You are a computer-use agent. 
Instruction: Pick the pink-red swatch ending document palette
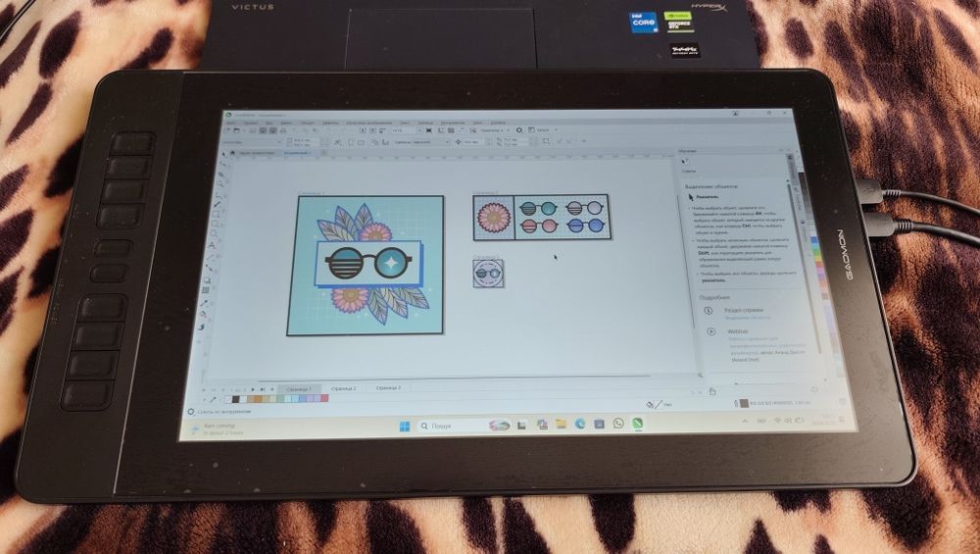(x=324, y=398)
